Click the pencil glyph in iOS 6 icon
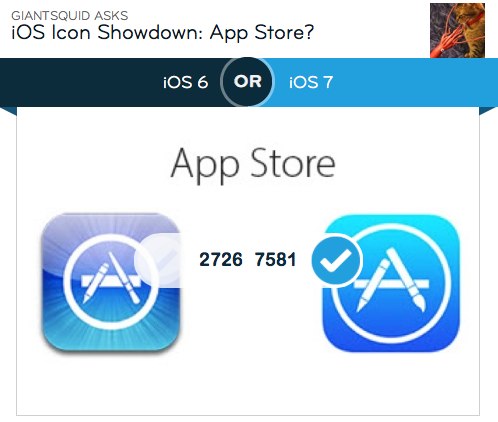 tap(96, 284)
